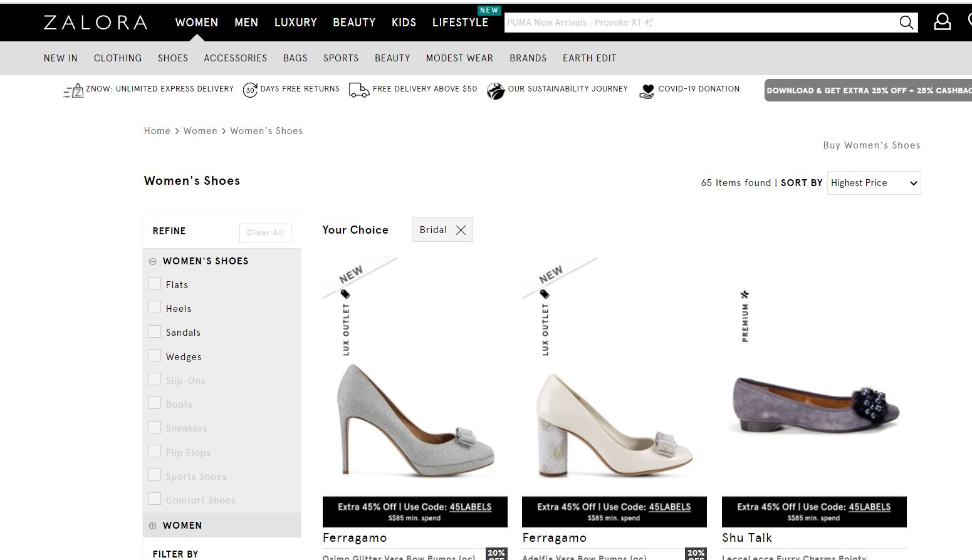Click the Premium star tag on Shu Talk
972x560 pixels.
click(745, 316)
